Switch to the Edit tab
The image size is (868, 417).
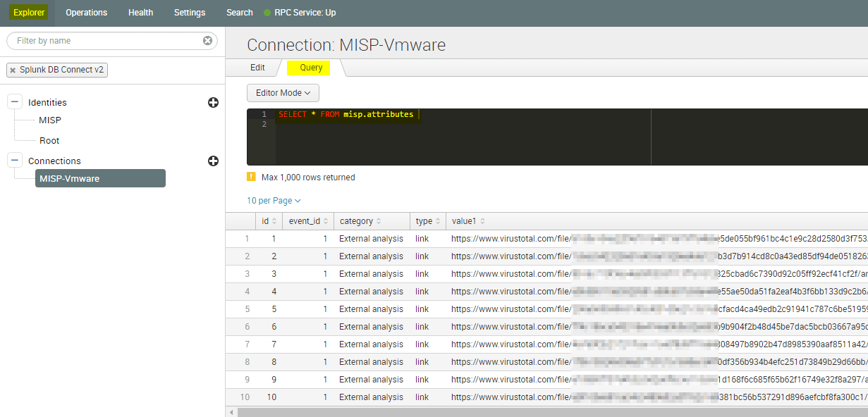[x=257, y=68]
